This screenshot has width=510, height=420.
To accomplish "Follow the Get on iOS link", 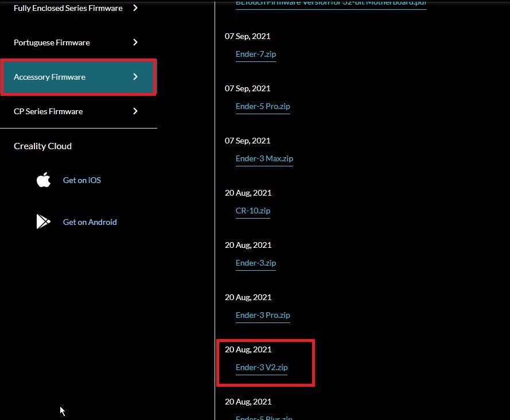I will point(82,180).
